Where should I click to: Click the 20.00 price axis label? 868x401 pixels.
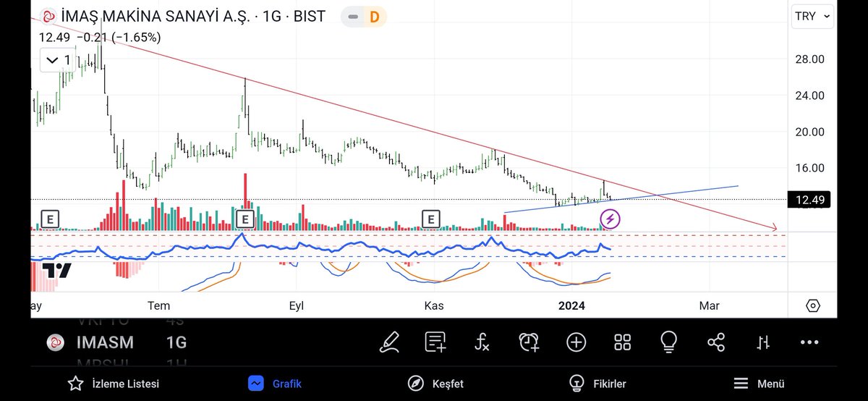pos(810,132)
